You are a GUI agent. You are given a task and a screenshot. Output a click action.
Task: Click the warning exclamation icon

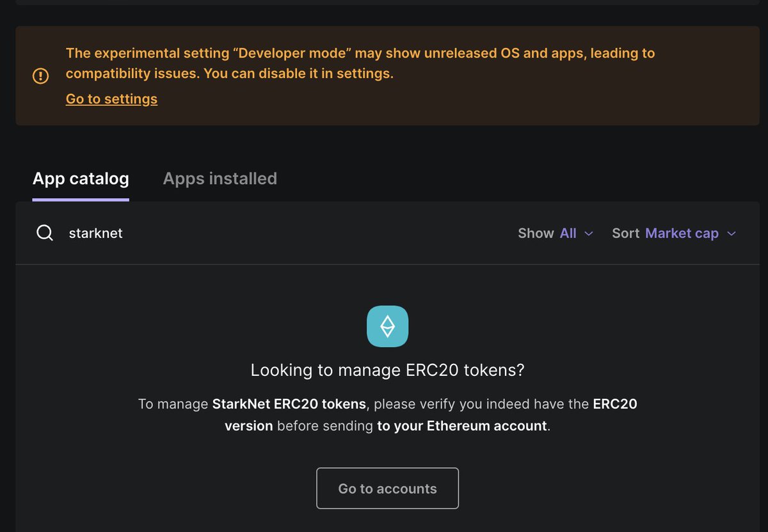tap(40, 76)
